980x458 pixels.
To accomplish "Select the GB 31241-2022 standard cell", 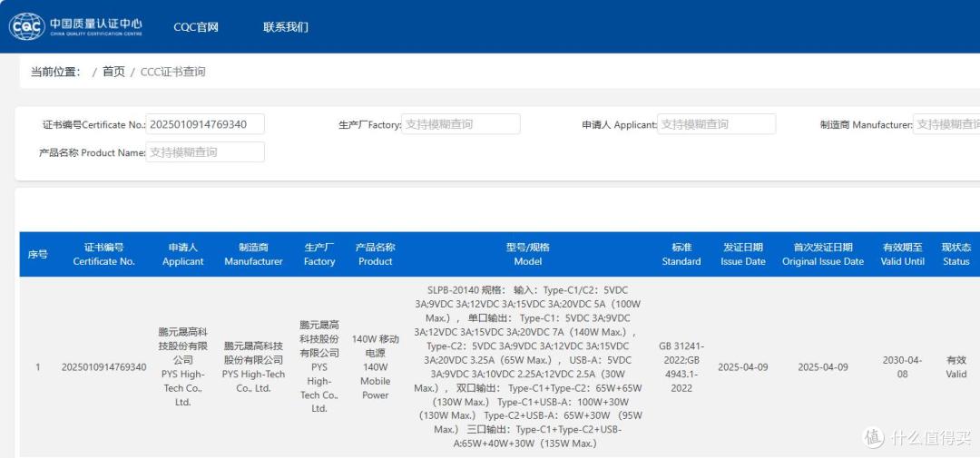I will tap(681, 366).
